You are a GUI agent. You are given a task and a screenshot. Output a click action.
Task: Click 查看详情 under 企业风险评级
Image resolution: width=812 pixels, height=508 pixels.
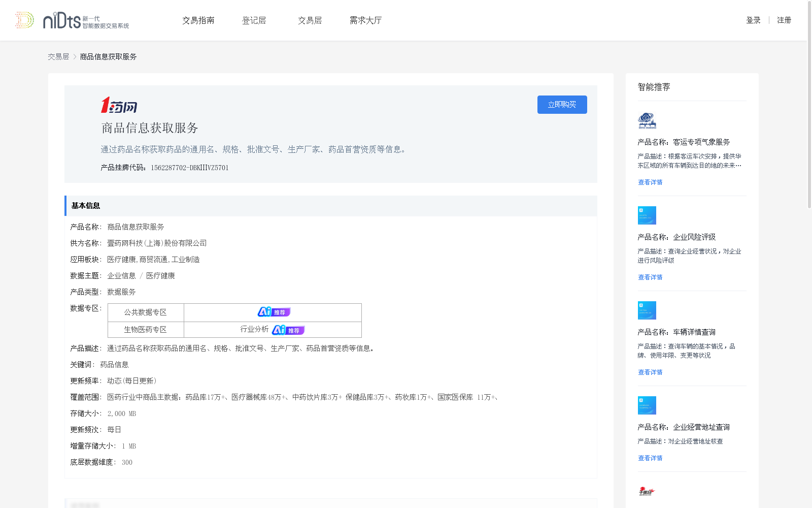coord(650,277)
